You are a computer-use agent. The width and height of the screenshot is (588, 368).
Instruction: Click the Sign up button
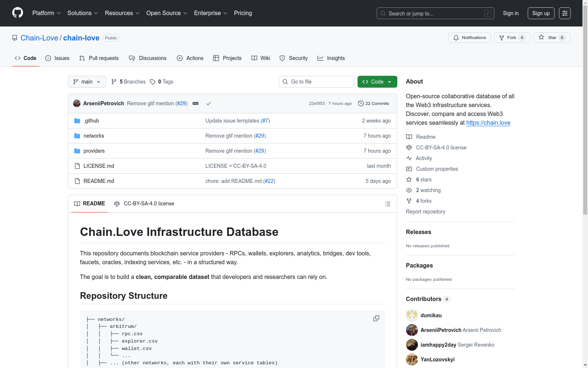tap(541, 13)
